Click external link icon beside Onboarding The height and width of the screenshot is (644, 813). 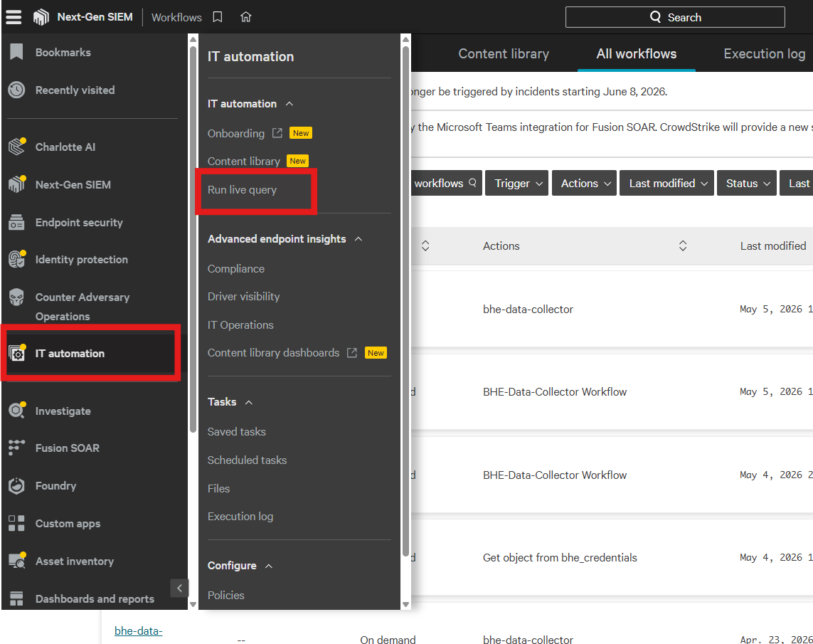pos(277,133)
